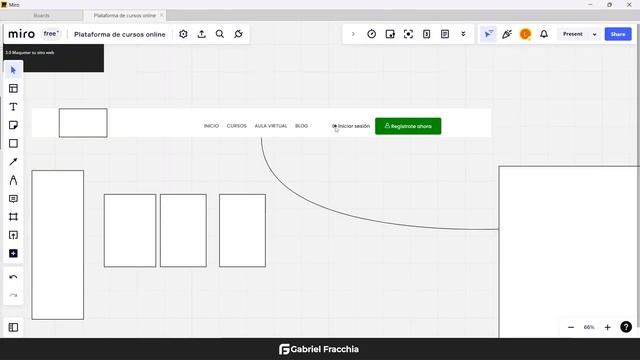The image size is (640, 360).
Task: Select the Pen drawing tool
Action: click(x=13, y=180)
